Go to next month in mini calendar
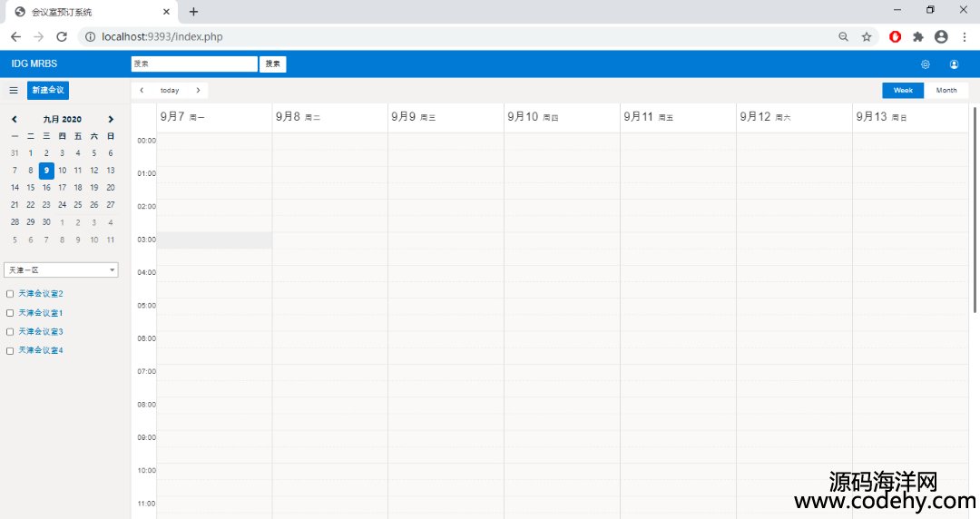 111,119
